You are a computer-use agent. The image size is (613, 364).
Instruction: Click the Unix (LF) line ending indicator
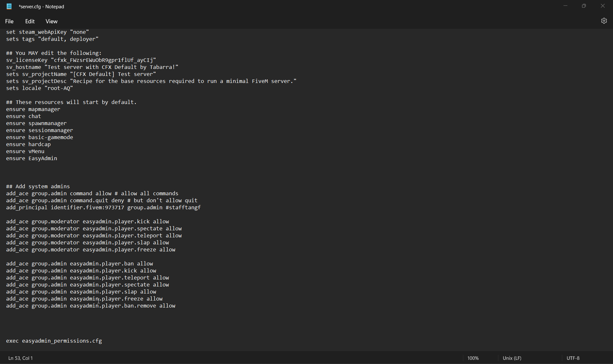click(512, 358)
